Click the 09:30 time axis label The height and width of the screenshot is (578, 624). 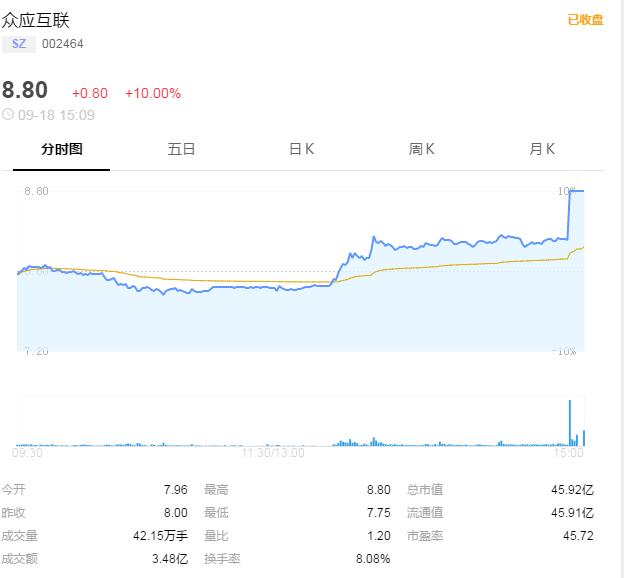point(27,453)
